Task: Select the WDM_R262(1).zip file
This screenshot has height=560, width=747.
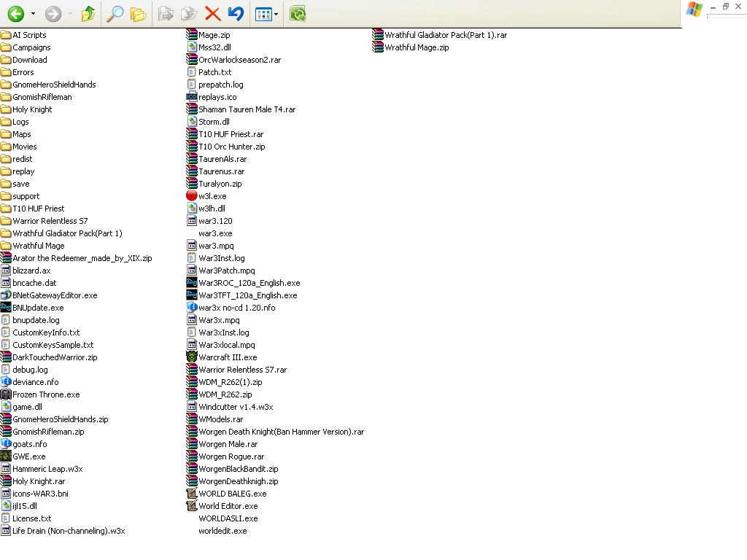Action: point(225,381)
